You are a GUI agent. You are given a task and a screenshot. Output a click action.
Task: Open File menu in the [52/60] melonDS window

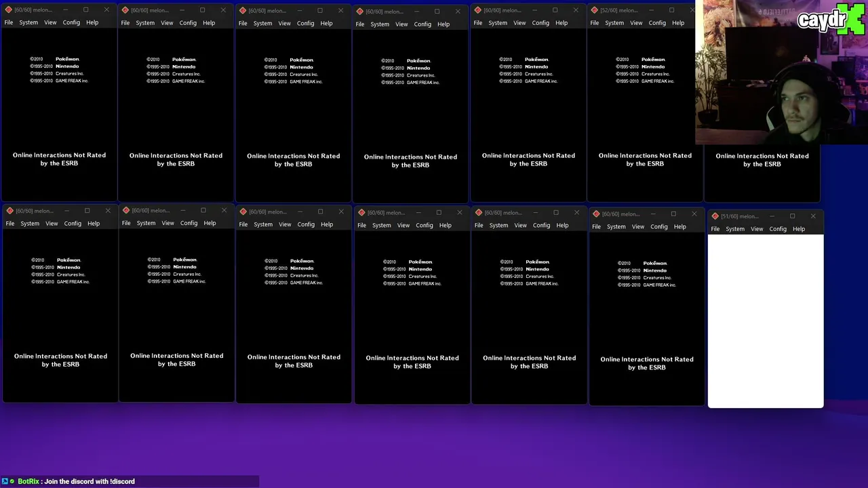(595, 23)
